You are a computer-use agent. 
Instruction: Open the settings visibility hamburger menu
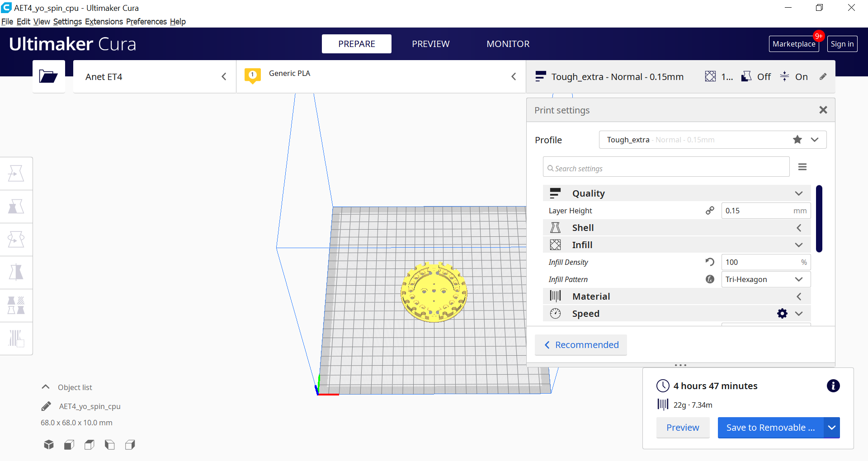[x=802, y=167]
